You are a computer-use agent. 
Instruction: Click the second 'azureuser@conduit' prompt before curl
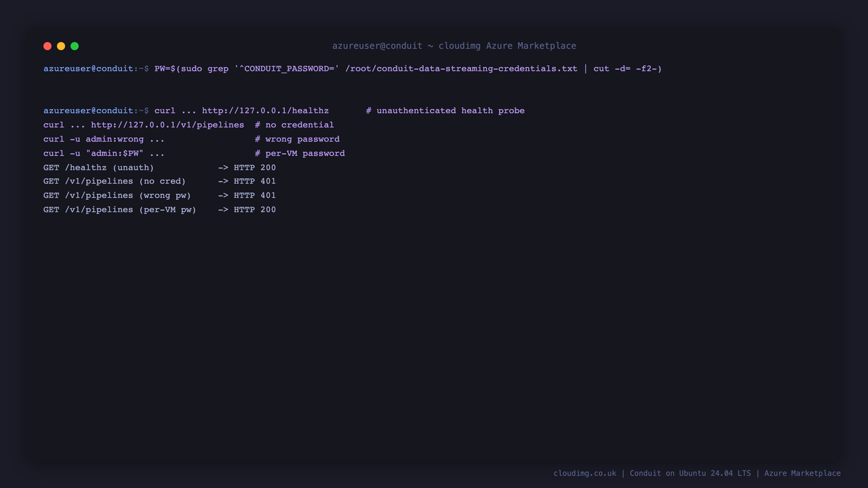88,110
